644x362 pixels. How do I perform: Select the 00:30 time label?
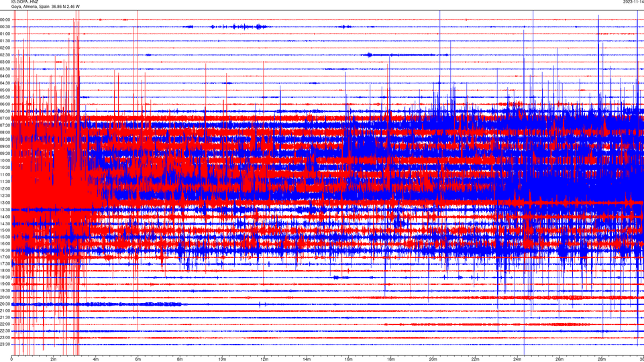(x=5, y=27)
